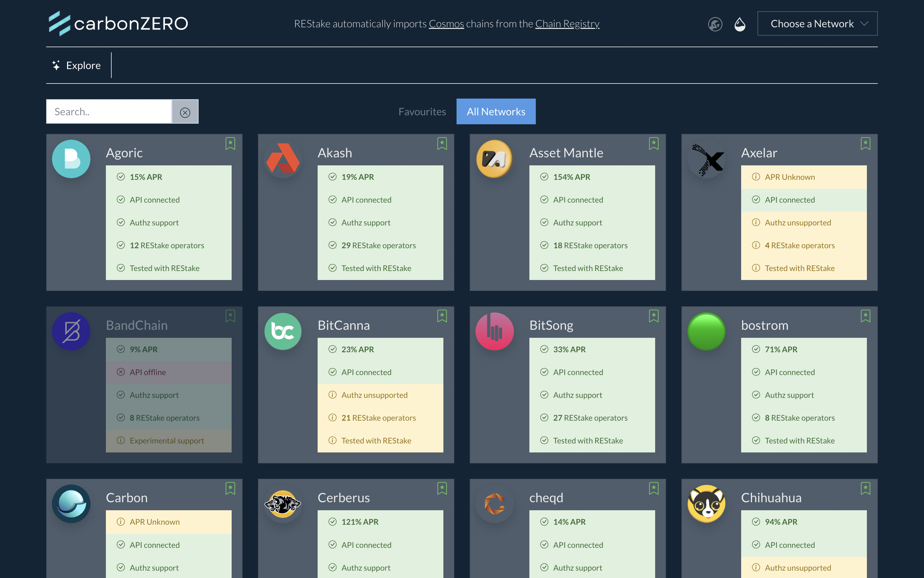Screen dimensions: 924x578
Task: Open the Choose a Network dropdown
Action: [x=817, y=24]
